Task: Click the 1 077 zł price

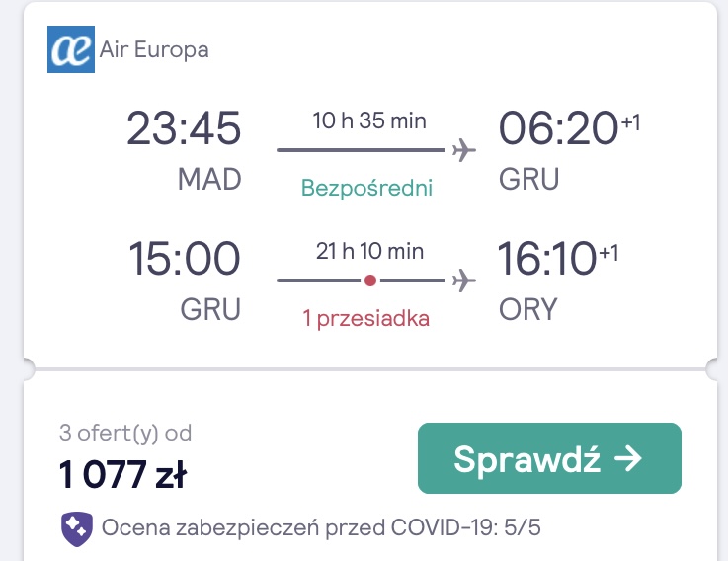Action: click(122, 475)
